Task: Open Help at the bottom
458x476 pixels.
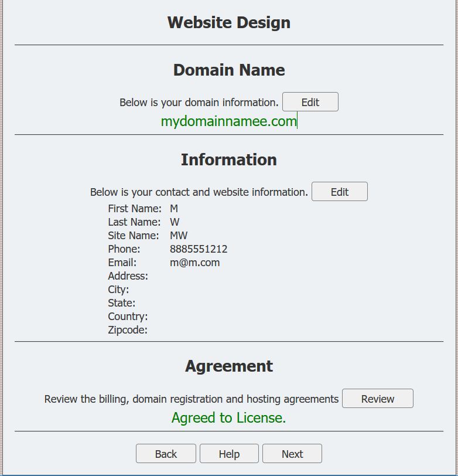Action: point(229,454)
